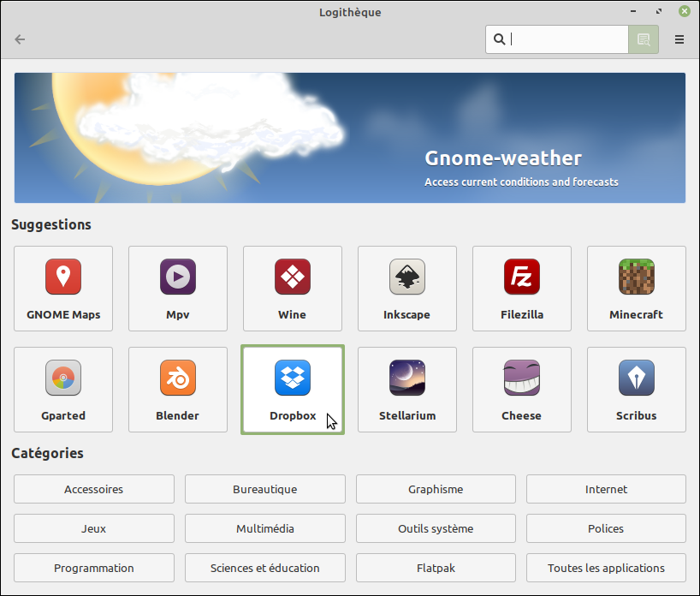Show Toutes les applications
This screenshot has height=596, width=700.
[606, 568]
